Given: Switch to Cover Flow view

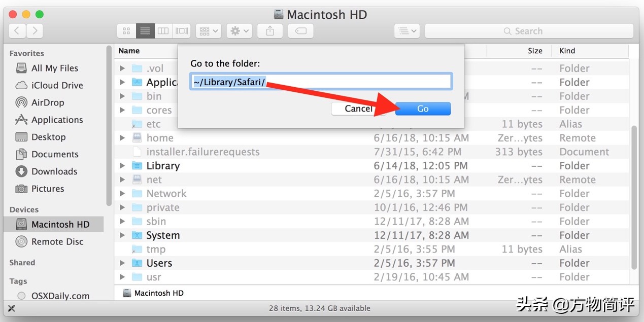Looking at the screenshot, I should pos(181,30).
